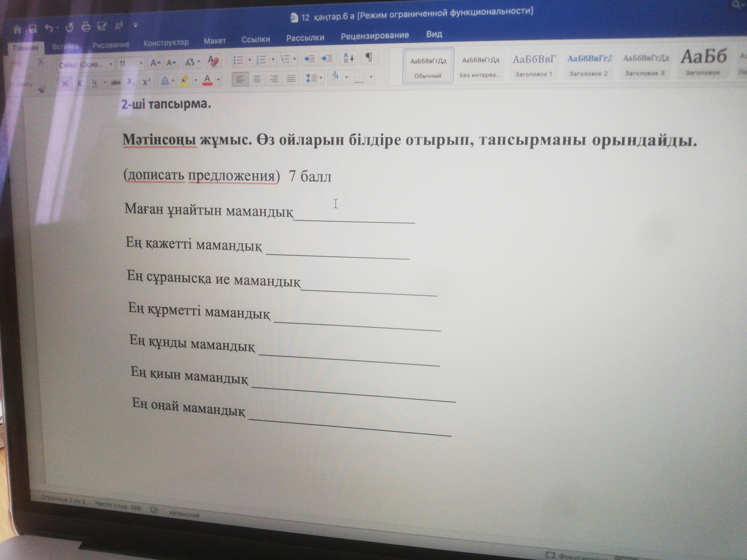Click the Sort A-Я icon
This screenshot has height=560, width=747.
click(x=349, y=58)
